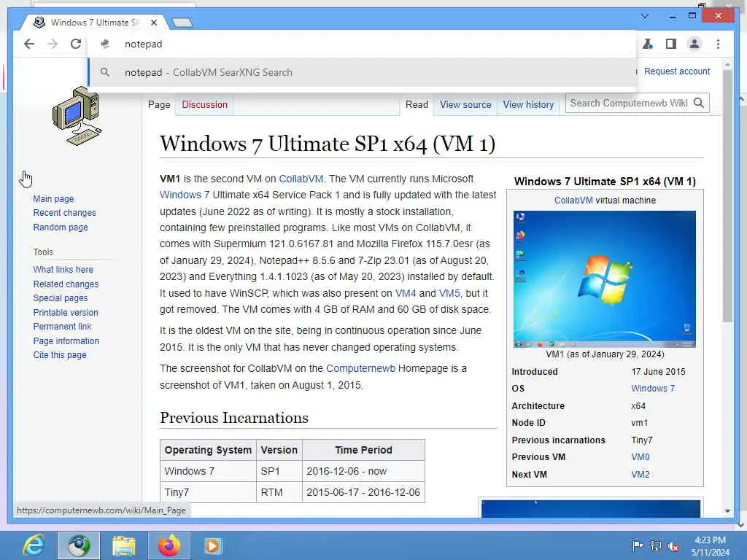Open the experiments flask icon in toolbar
This screenshot has width=747, height=560.
click(648, 44)
